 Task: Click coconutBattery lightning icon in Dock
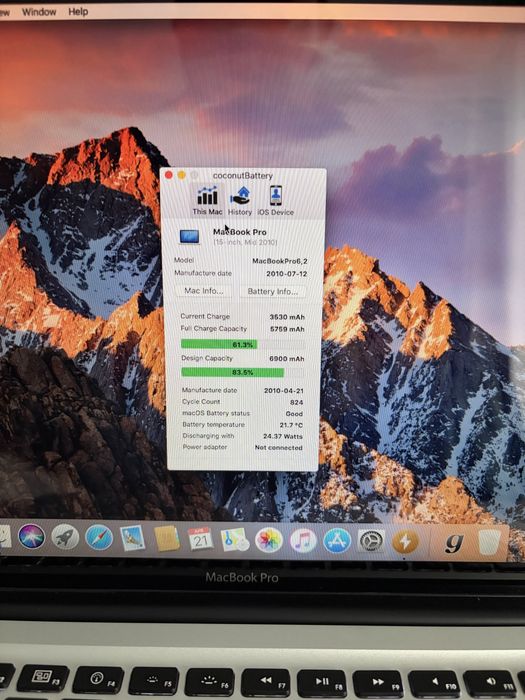click(x=405, y=542)
